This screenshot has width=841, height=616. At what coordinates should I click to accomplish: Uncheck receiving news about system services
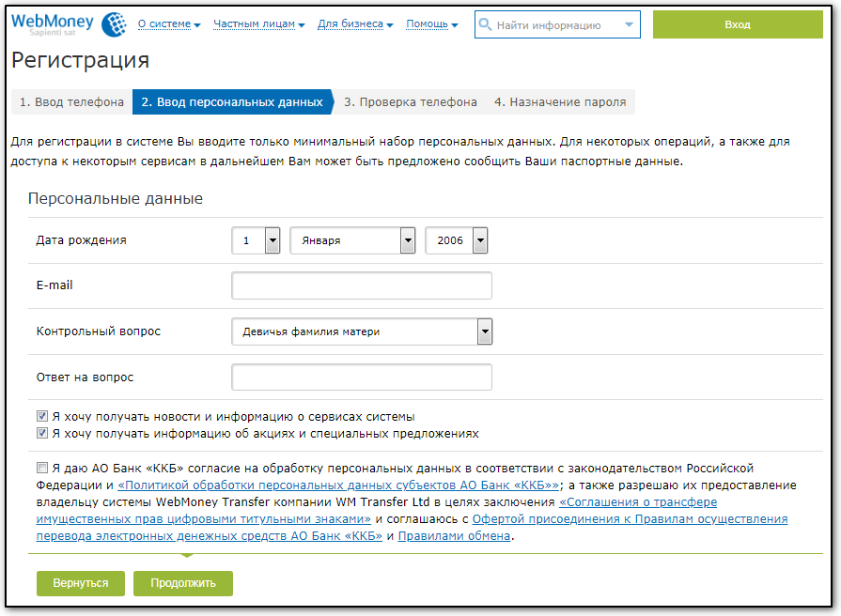tap(42, 416)
